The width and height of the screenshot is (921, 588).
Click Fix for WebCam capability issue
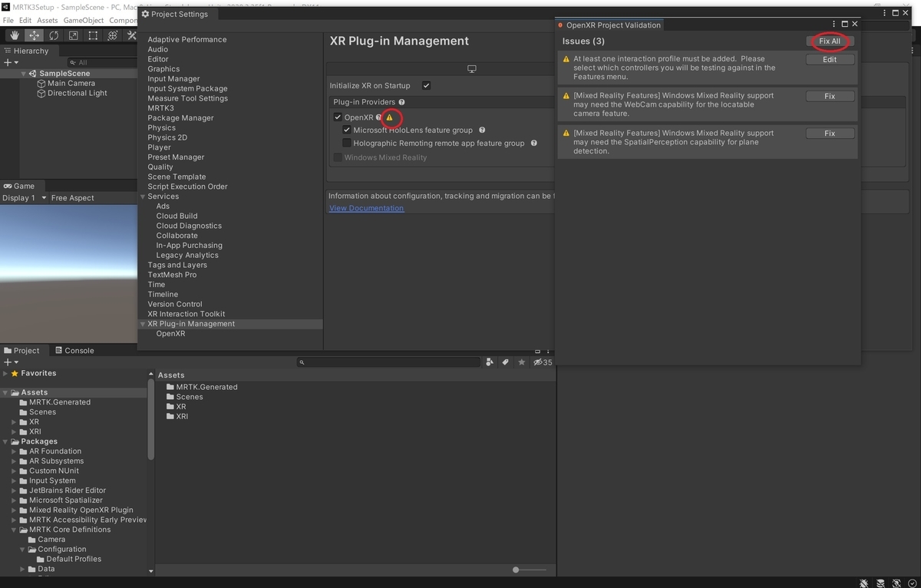coord(830,97)
